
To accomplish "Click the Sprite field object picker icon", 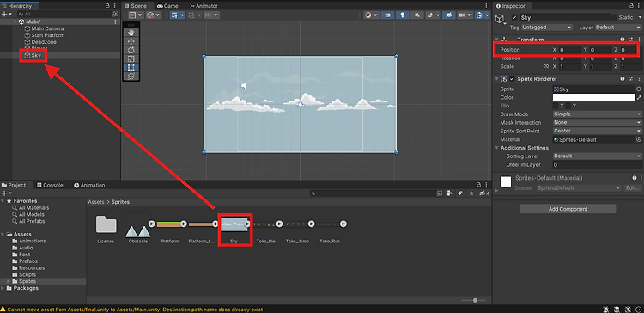I will click(639, 89).
